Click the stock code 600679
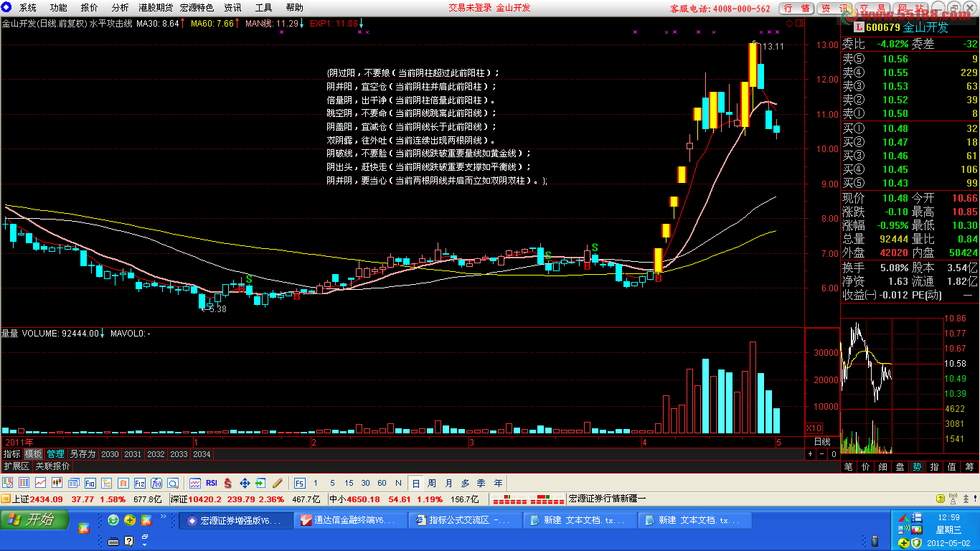The height and width of the screenshot is (551, 980). point(882,28)
